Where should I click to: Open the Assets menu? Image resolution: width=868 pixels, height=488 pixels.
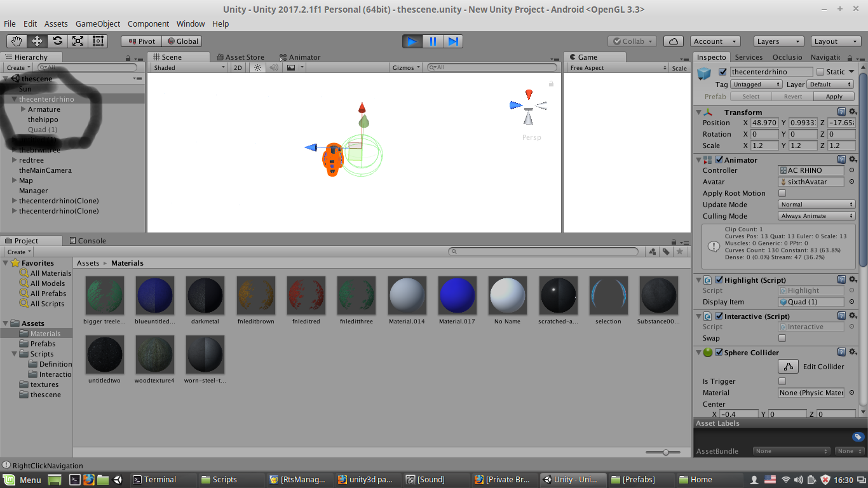pos(56,24)
